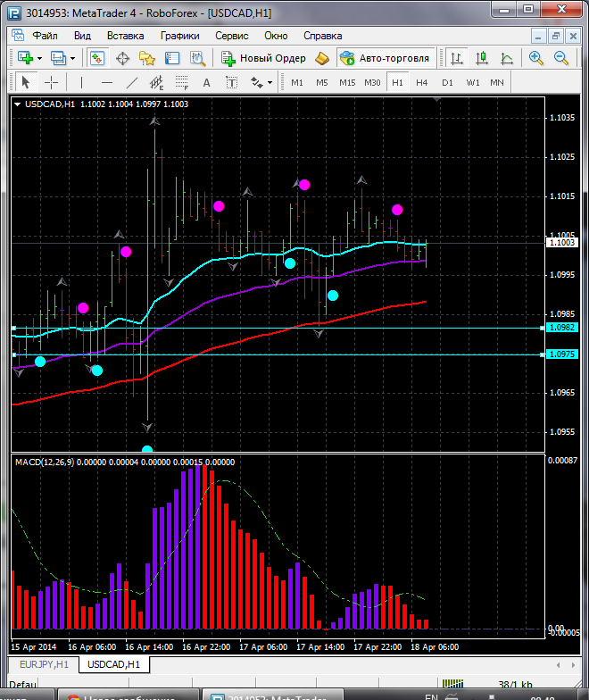Screen dimensions: 589x700
Task: Click the 1.0982 horizontal level price label
Action: pos(562,328)
